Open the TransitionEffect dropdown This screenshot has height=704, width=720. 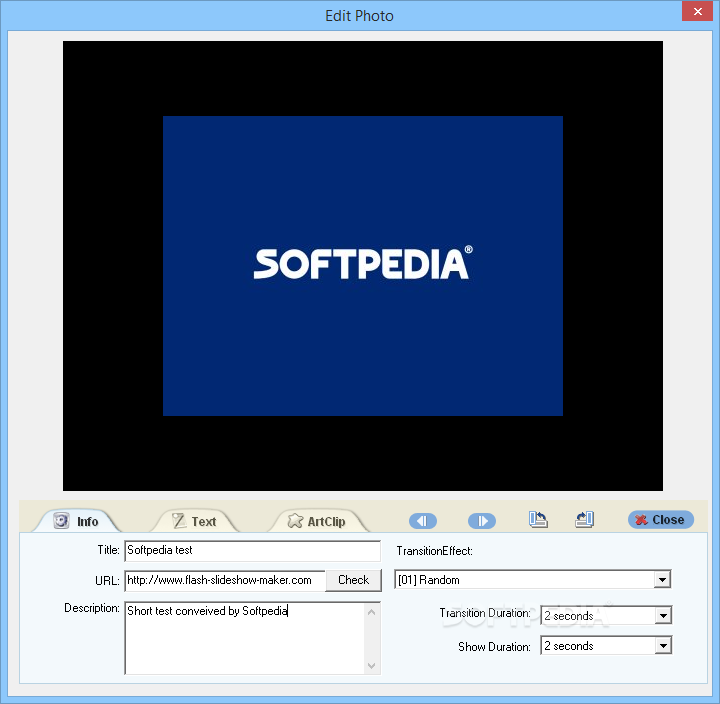click(x=662, y=580)
